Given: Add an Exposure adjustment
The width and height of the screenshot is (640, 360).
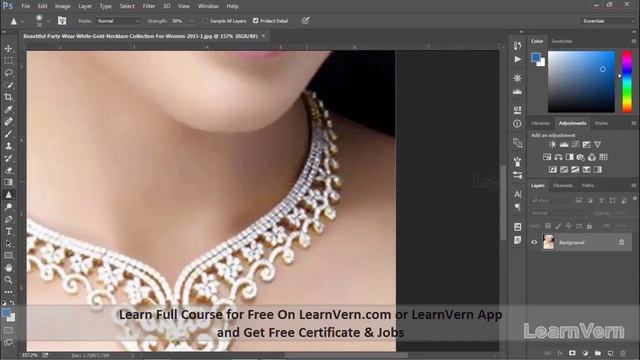Looking at the screenshot, I should click(x=587, y=144).
